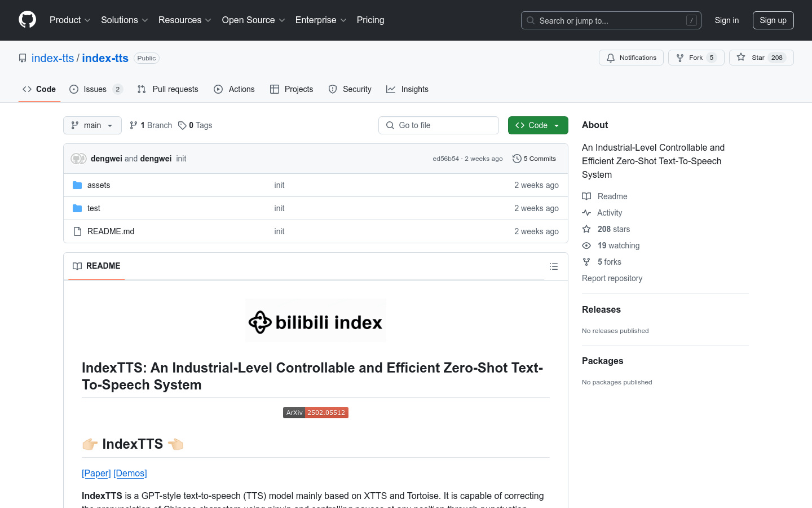Open the README outline icon
The image size is (812, 508).
(554, 266)
